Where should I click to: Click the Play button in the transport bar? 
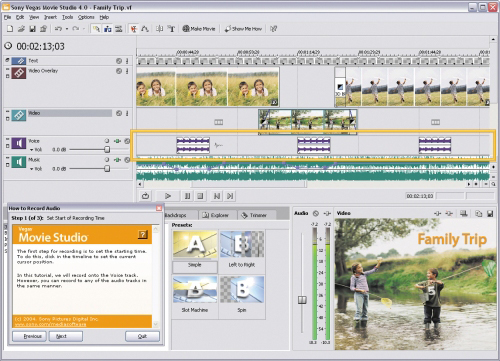coord(168,196)
